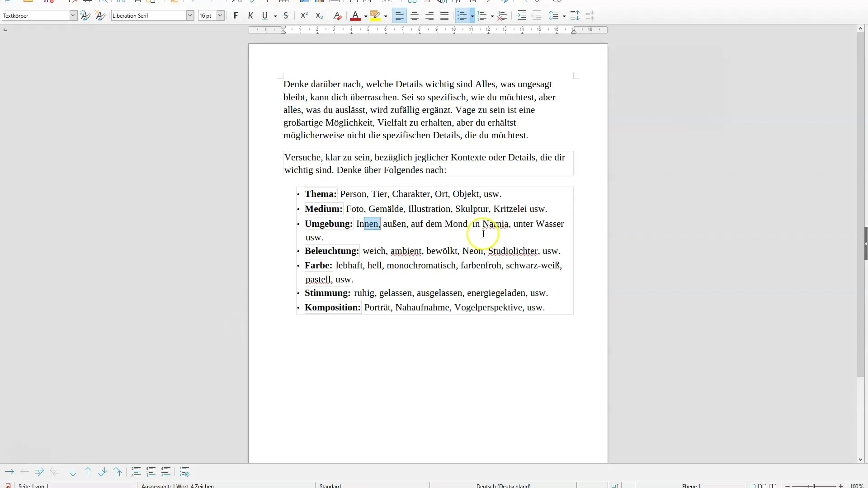
Task: Click the Strikethrough formatting icon
Action: point(286,15)
